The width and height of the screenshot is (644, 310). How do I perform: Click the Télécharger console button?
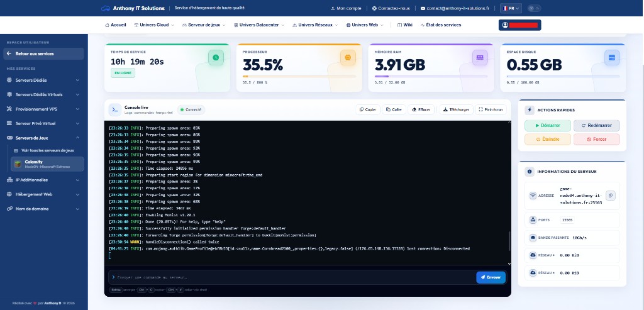[456, 109]
